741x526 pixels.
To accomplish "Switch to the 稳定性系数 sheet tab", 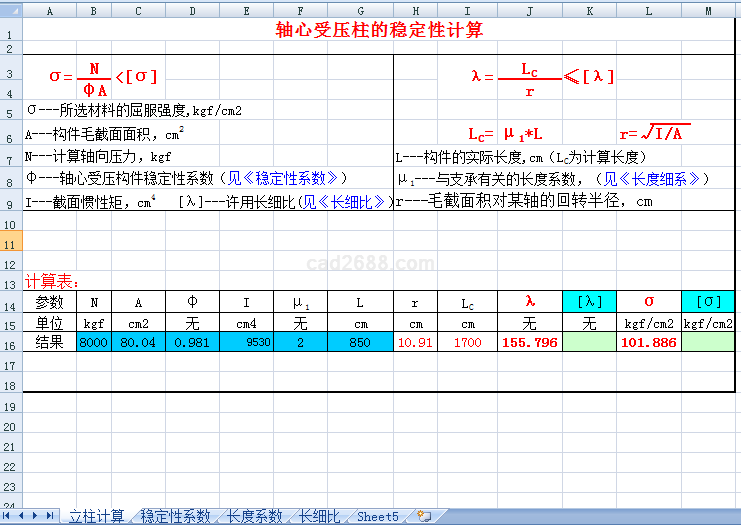I will pyautogui.click(x=175, y=516).
